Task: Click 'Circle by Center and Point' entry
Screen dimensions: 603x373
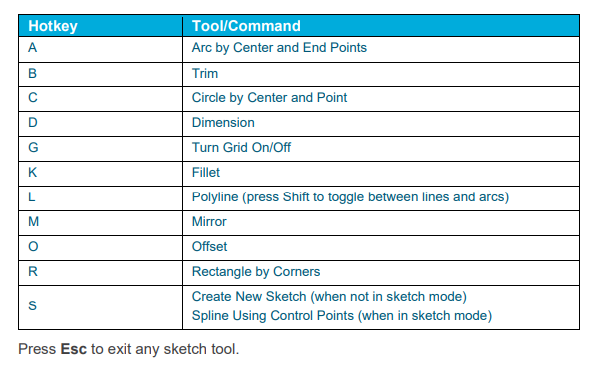Action: [x=269, y=98]
